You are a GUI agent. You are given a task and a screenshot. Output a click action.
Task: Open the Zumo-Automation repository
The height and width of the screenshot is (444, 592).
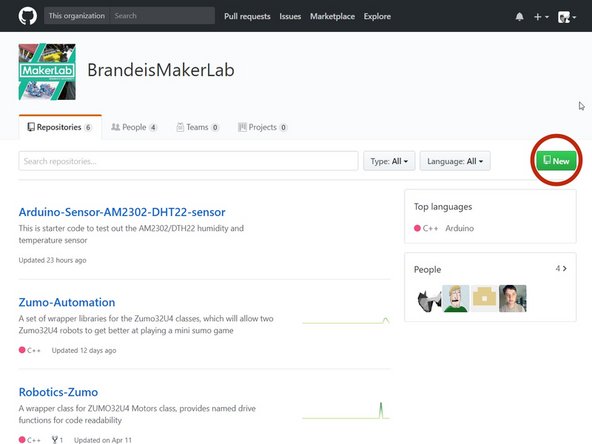click(67, 302)
